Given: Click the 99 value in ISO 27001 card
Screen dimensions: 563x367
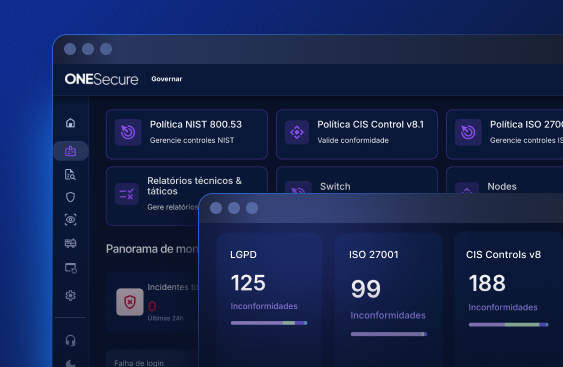Looking at the screenshot, I should click(366, 289).
